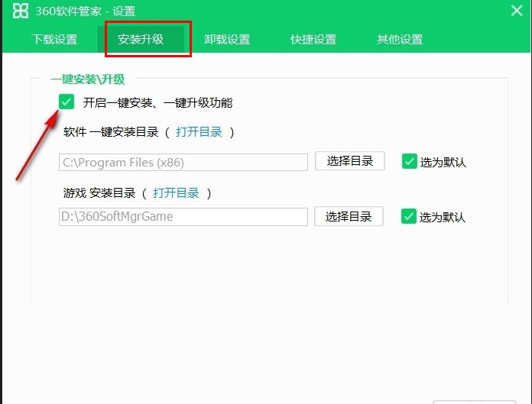Image resolution: width=532 pixels, height=404 pixels.
Task: Click the 360软件管家 - 设置 title text
Action: (x=86, y=11)
